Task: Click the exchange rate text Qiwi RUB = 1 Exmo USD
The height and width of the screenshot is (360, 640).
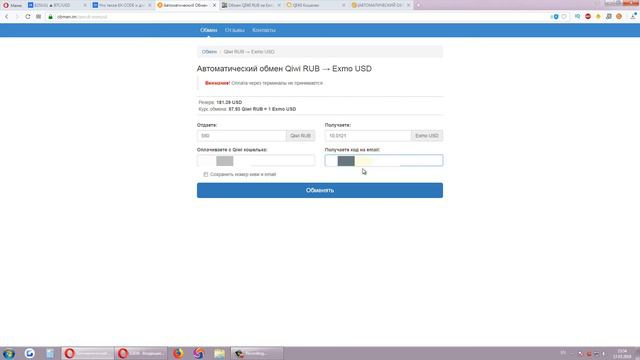Action: click(262, 109)
